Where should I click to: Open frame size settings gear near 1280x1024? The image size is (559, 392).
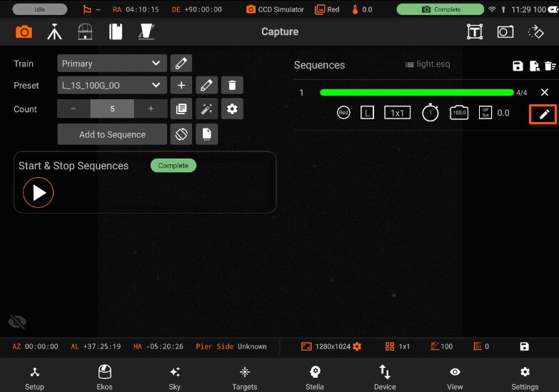pyautogui.click(x=357, y=346)
